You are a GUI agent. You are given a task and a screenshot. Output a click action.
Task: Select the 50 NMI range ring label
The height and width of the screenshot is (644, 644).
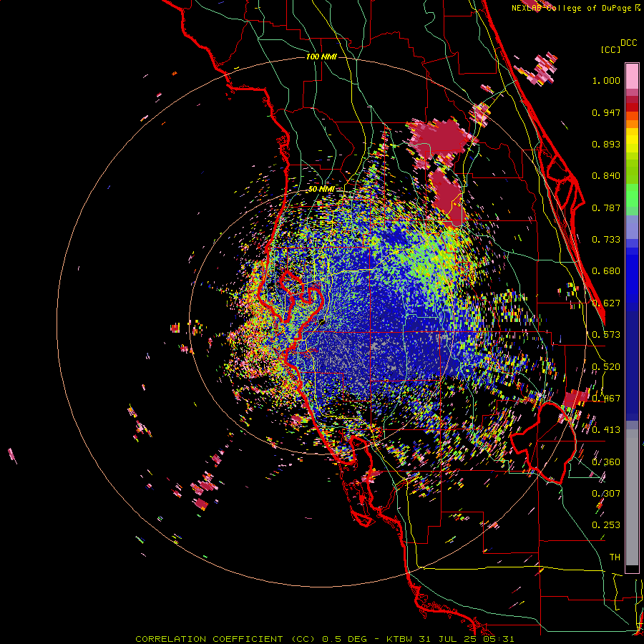[321, 190]
